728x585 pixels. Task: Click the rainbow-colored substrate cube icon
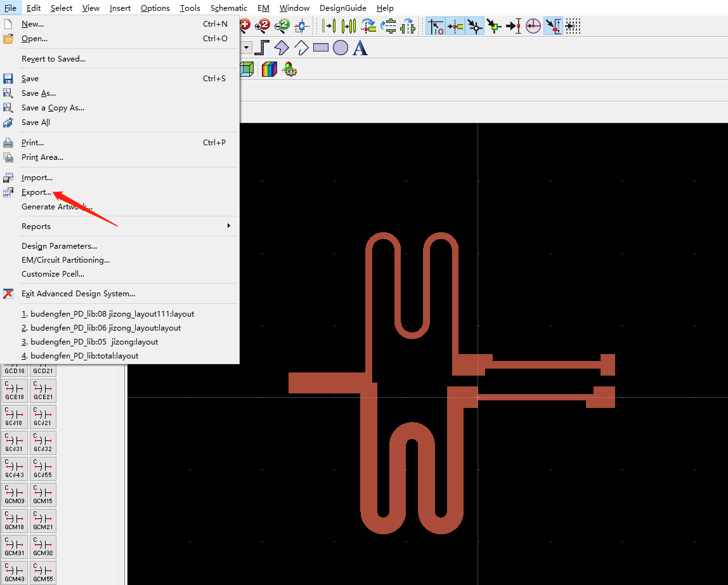point(270,70)
